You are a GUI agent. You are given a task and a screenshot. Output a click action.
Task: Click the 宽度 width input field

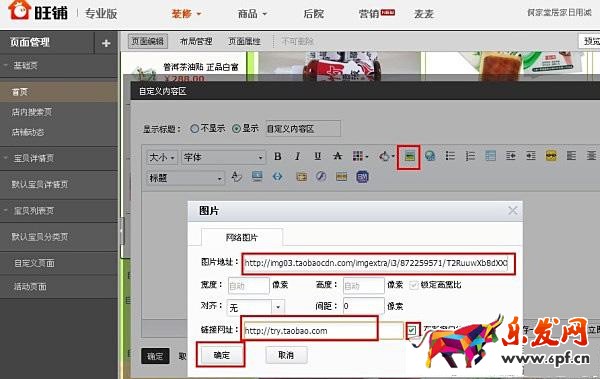click(x=248, y=286)
